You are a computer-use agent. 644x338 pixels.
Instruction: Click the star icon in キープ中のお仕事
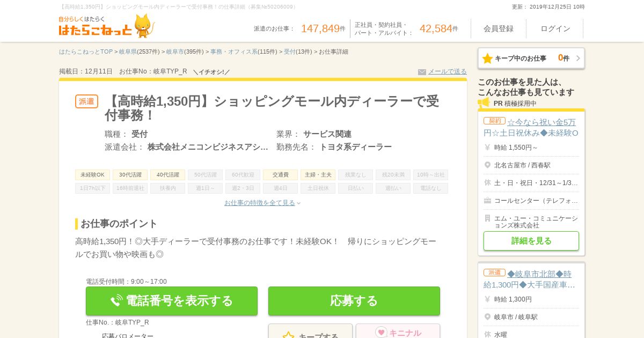(487, 58)
